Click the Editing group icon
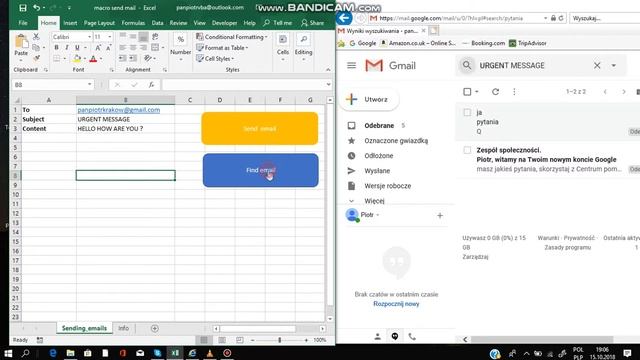Viewport: 640px width, 360px height. (303, 39)
